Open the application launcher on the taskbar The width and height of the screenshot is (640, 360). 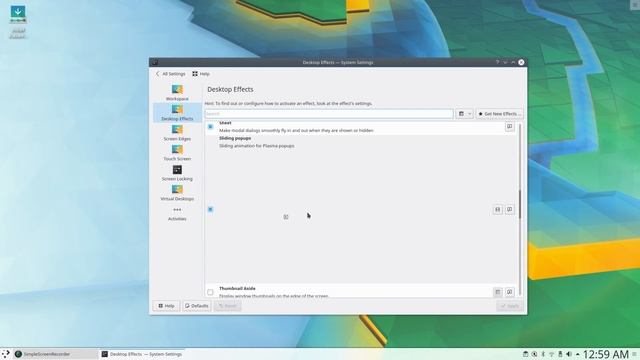tap(6, 354)
